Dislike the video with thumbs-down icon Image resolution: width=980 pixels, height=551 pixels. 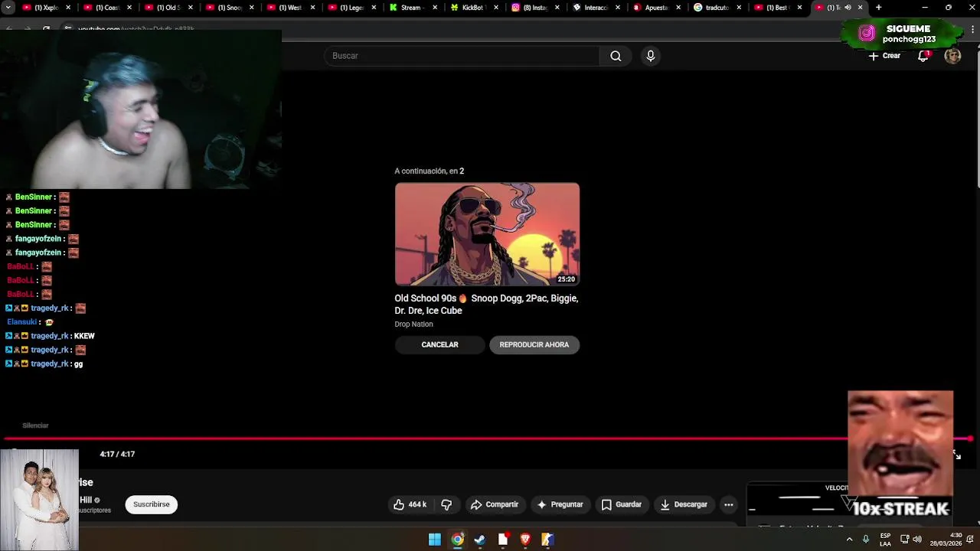pos(446,504)
